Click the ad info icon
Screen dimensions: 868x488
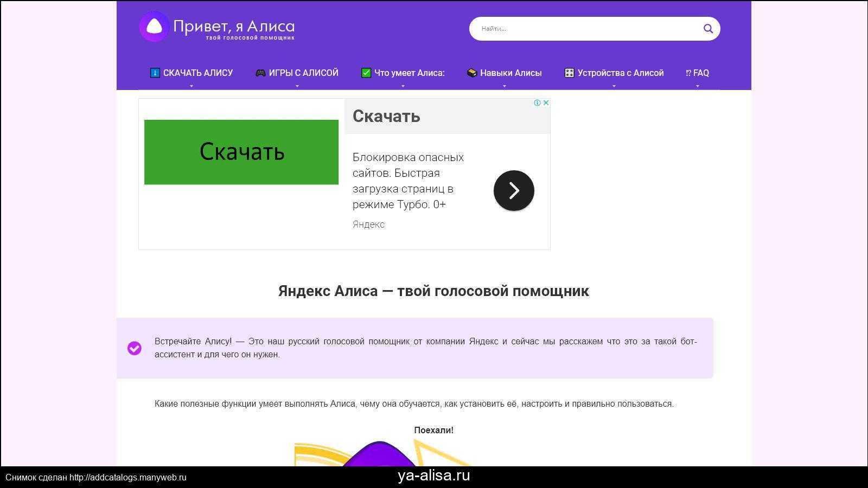pyautogui.click(x=537, y=102)
